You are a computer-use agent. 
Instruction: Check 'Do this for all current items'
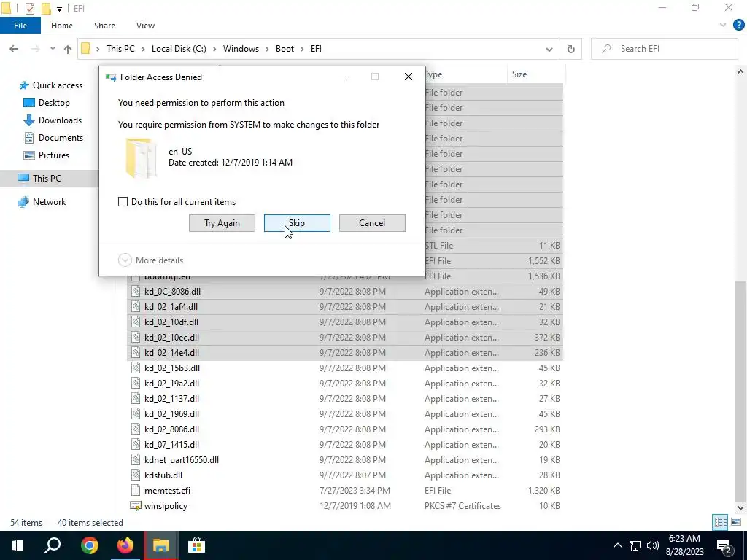[123, 202]
